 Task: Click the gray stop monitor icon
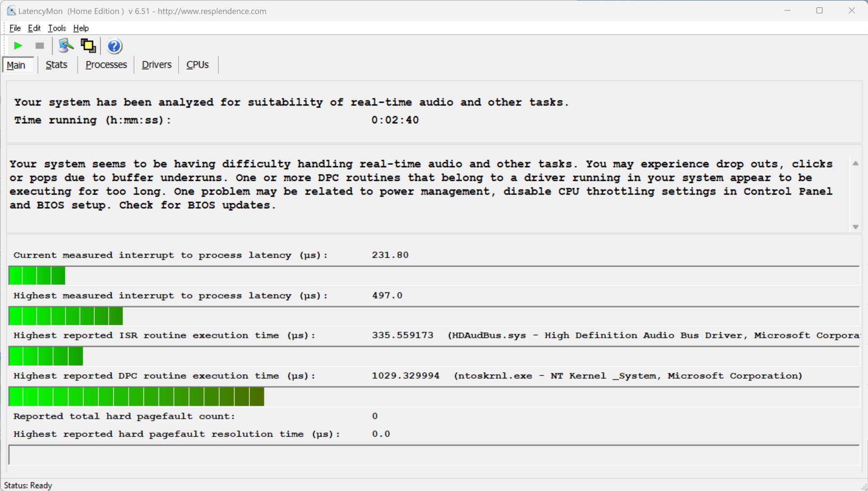click(40, 46)
